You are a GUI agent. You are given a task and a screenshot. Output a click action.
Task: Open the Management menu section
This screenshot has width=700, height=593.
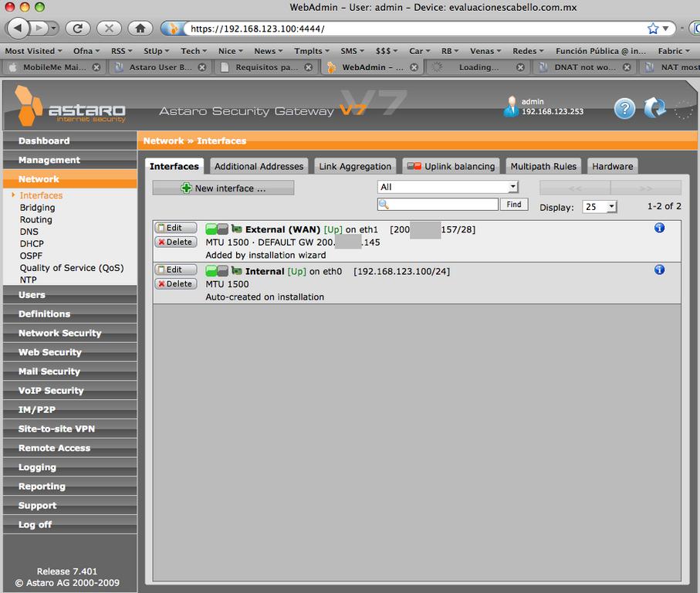(x=70, y=160)
